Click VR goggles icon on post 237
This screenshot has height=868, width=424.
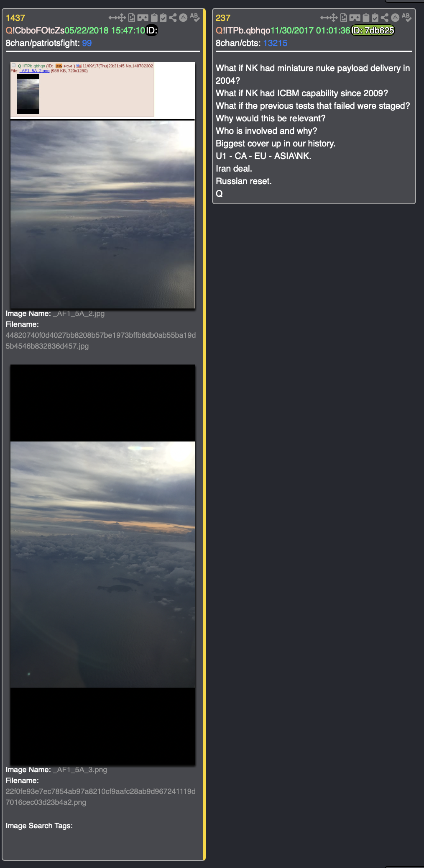tap(355, 18)
